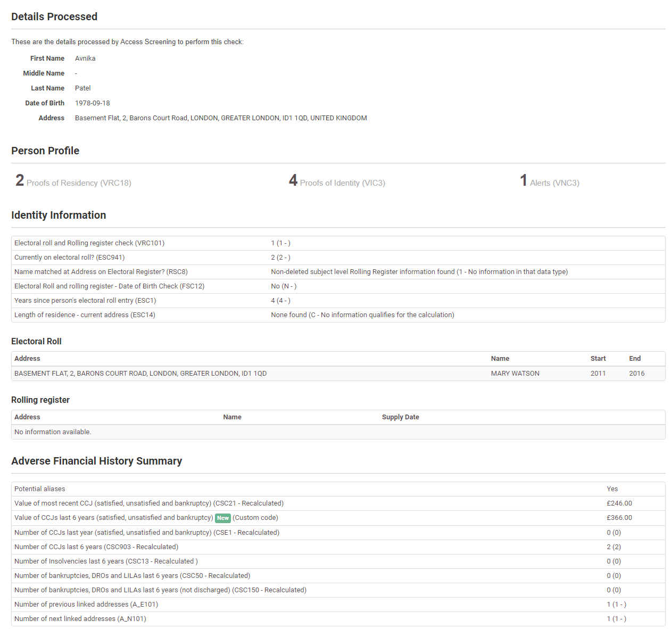Click the green New badge
The width and height of the screenshot is (672, 629).
[x=223, y=518]
